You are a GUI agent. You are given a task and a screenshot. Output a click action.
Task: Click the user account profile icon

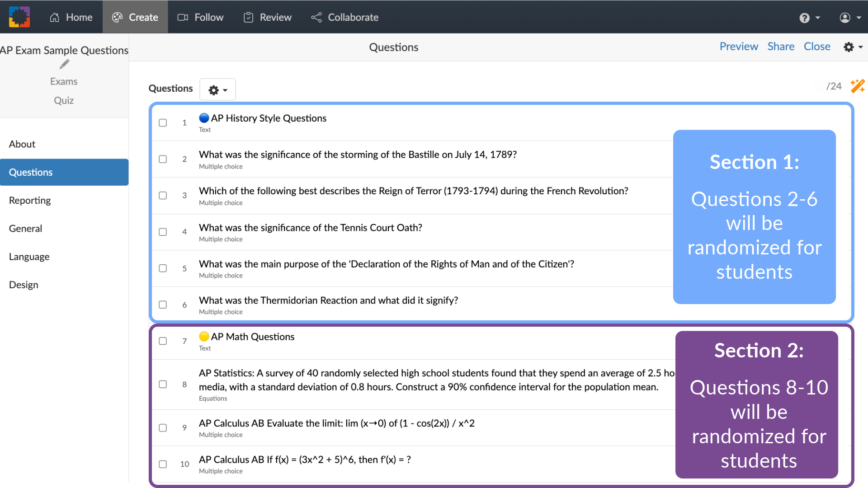tap(844, 17)
